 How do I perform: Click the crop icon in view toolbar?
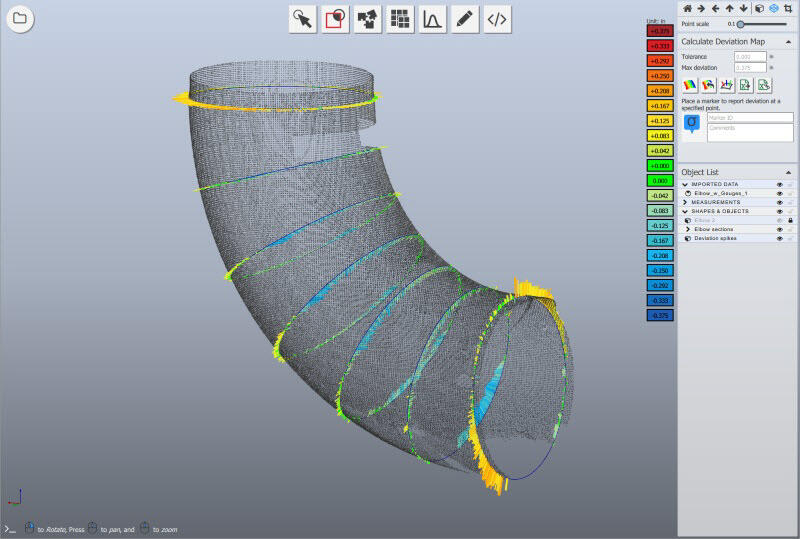pyautogui.click(x=790, y=9)
